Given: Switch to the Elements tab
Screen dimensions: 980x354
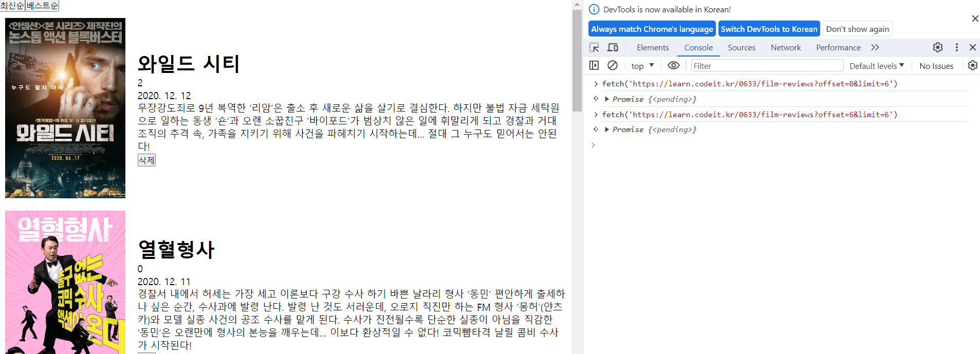Looking at the screenshot, I should click(x=653, y=47).
